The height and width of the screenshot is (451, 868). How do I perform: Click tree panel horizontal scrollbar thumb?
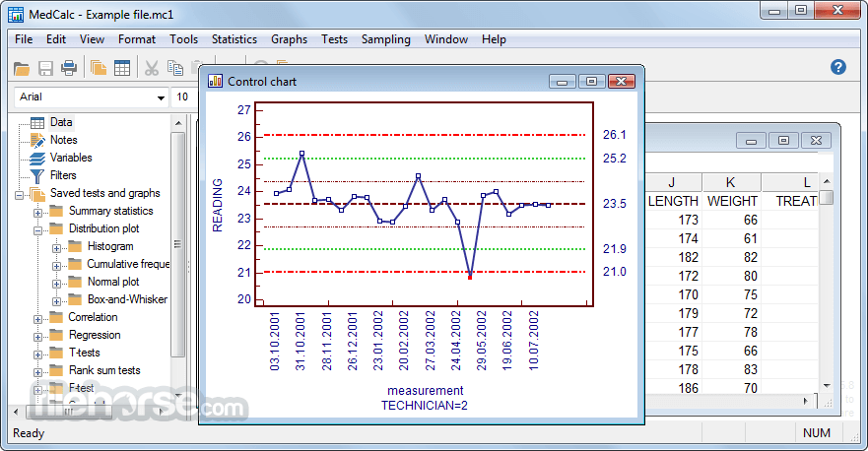point(68,412)
